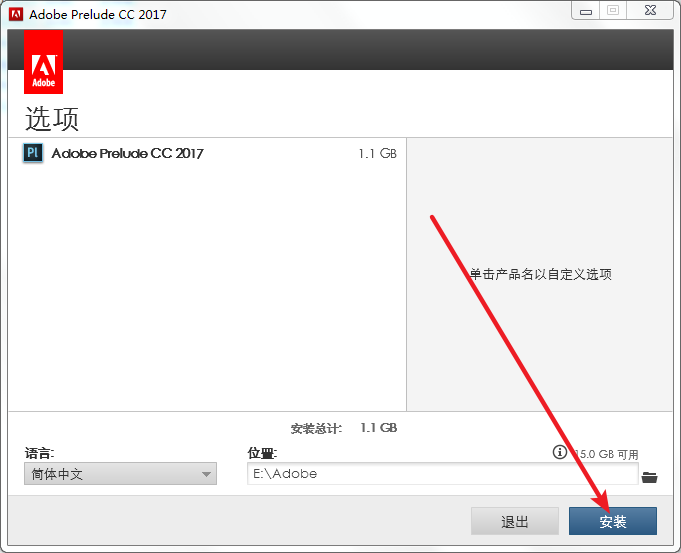Click the 单击产品名以自定义选项 hint text
This screenshot has height=553, width=681.
pyautogui.click(x=541, y=274)
